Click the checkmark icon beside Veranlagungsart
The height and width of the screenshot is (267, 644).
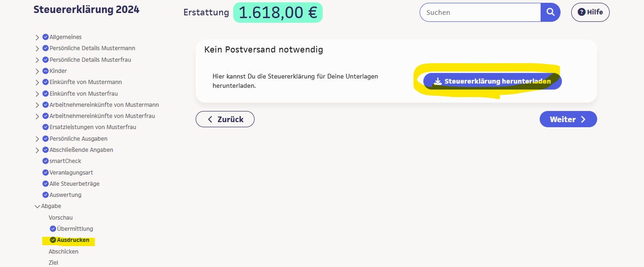pos(45,172)
